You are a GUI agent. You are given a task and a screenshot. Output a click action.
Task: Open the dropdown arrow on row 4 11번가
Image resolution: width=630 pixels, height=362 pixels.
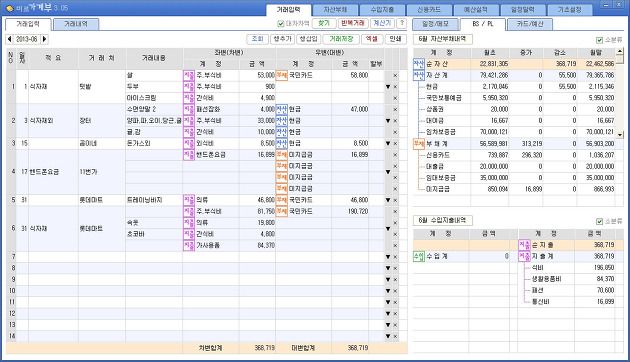click(388, 172)
